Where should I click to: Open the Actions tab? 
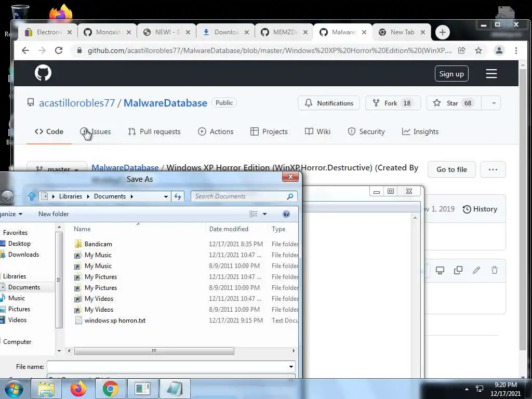(216, 131)
